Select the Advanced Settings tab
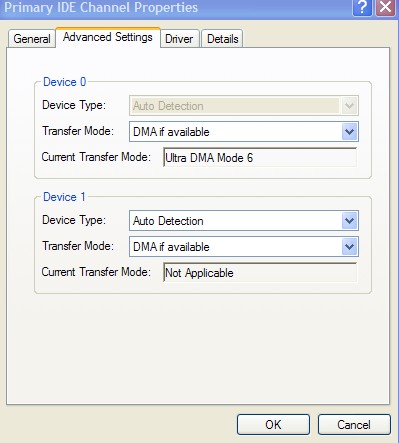This screenshot has height=443, width=399. point(108,37)
